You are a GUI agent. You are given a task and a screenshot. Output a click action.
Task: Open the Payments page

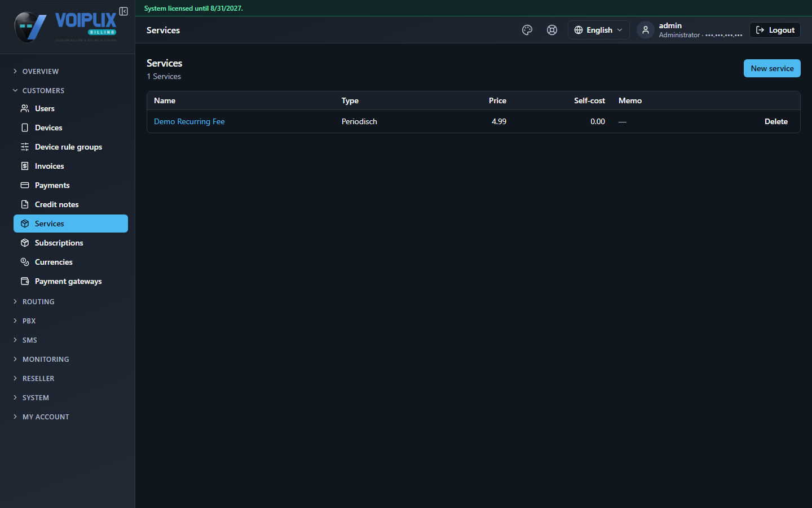(x=70, y=185)
